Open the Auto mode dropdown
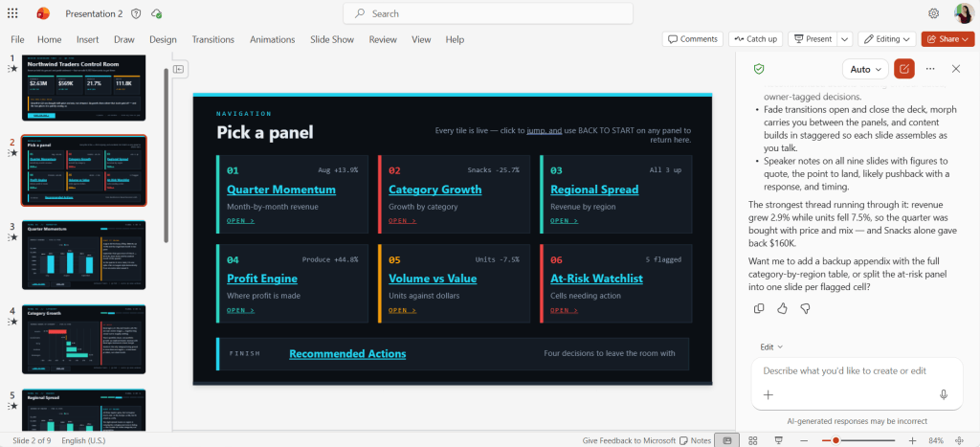 (865, 69)
